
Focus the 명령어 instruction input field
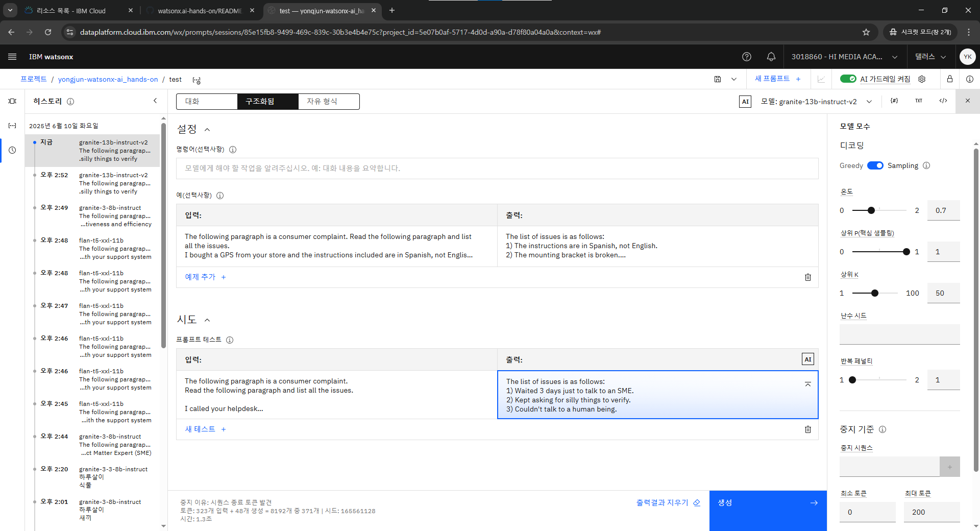[497, 168]
